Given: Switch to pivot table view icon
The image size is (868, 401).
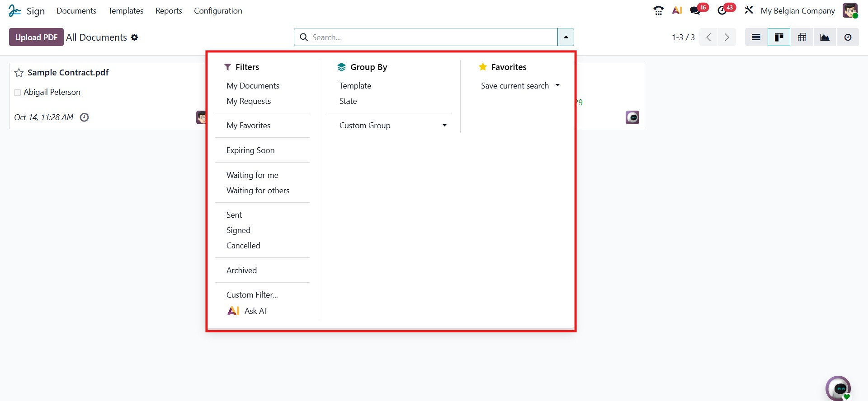Looking at the screenshot, I should 802,37.
